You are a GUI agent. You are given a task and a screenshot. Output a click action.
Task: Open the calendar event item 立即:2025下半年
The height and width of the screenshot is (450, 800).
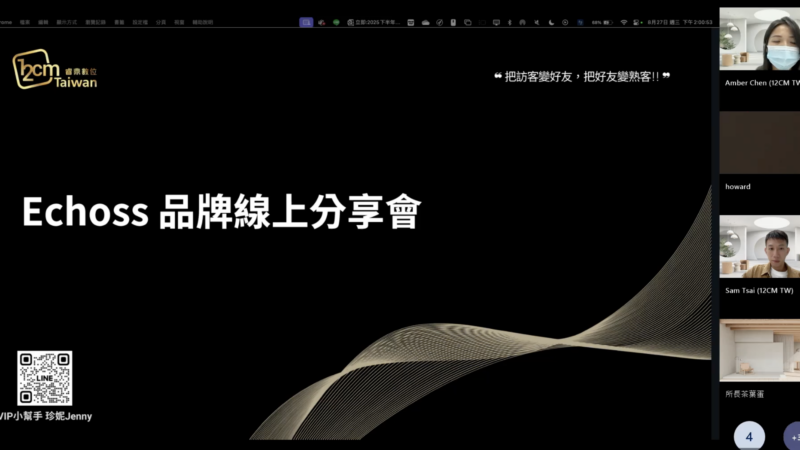(x=373, y=22)
